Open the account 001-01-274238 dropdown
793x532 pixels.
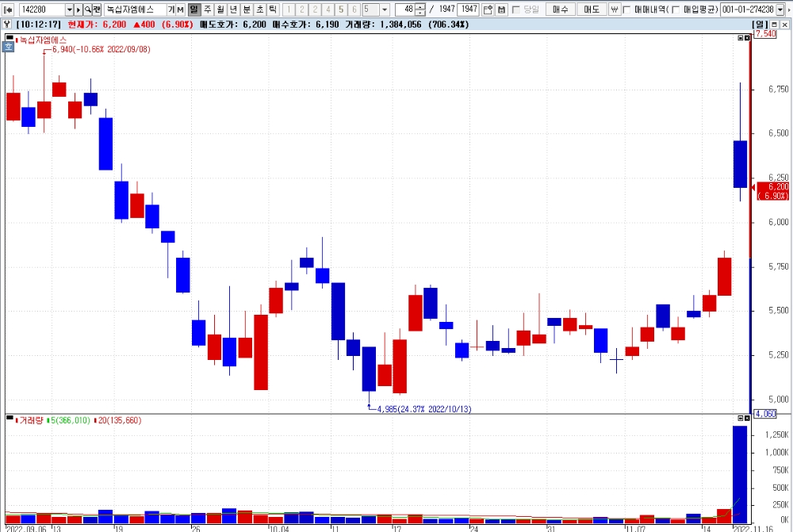click(780, 9)
